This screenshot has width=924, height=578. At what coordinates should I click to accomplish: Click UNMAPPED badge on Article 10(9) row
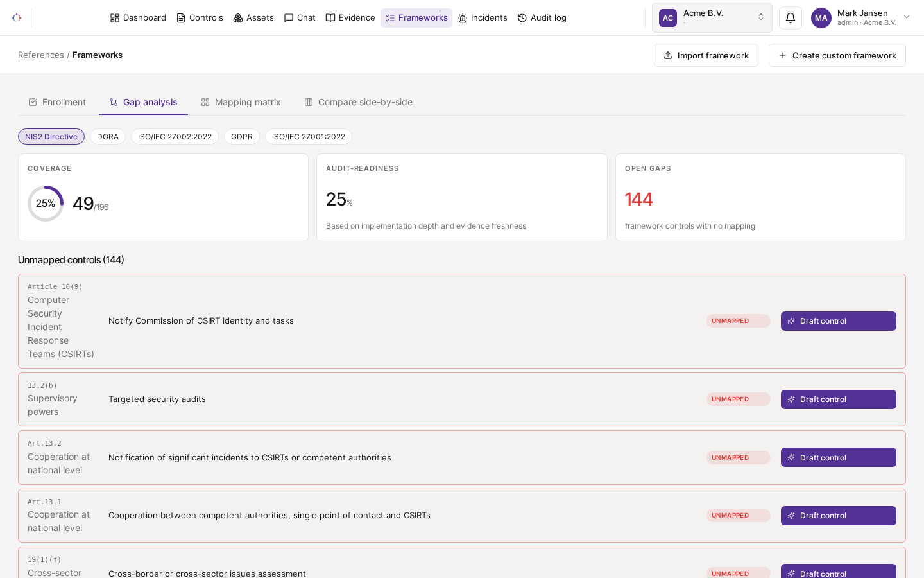tap(739, 321)
